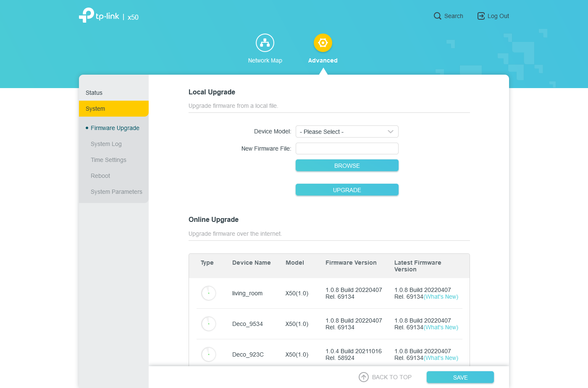Open the Device Model dropdown

coord(347,132)
